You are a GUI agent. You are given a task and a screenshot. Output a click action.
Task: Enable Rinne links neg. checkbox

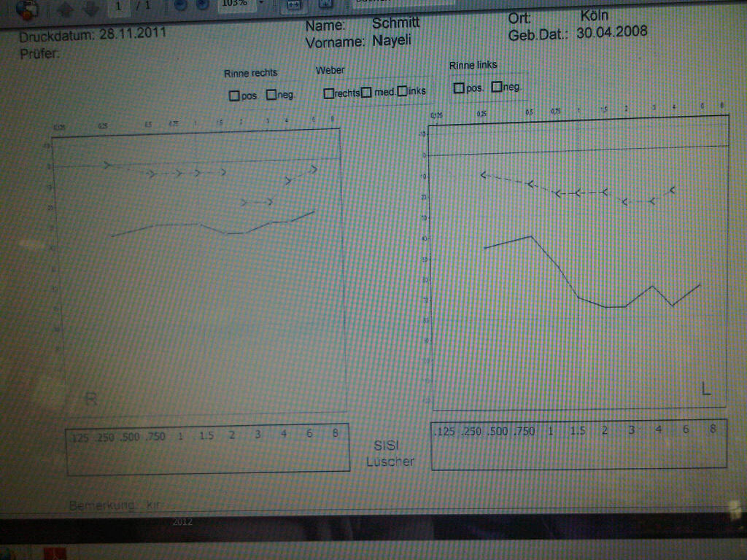point(497,87)
